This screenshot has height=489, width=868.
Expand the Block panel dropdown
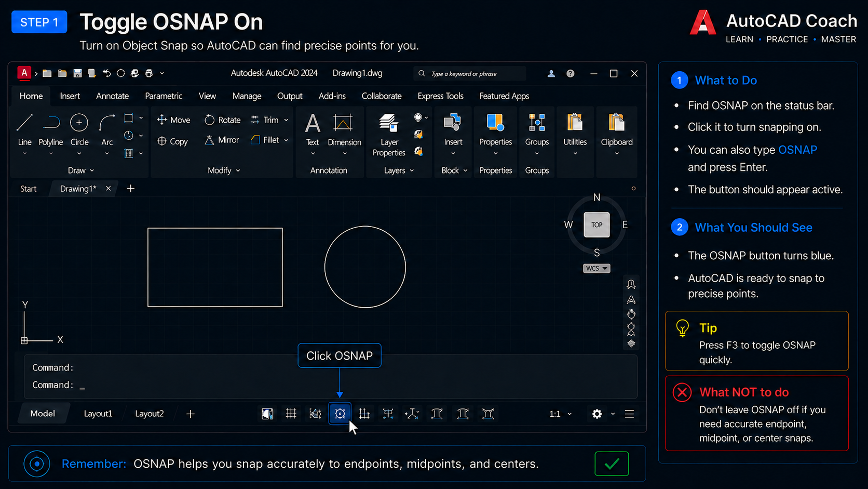point(454,170)
